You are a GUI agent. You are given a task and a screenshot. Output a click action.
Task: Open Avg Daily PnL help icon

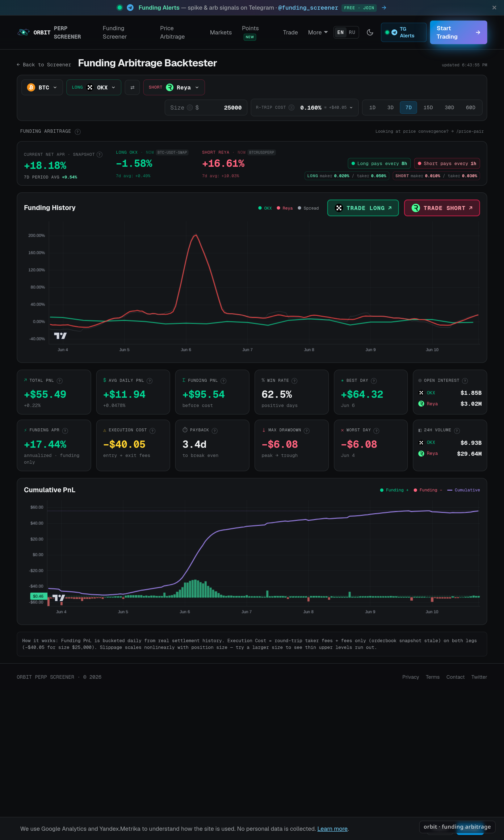coord(150,381)
